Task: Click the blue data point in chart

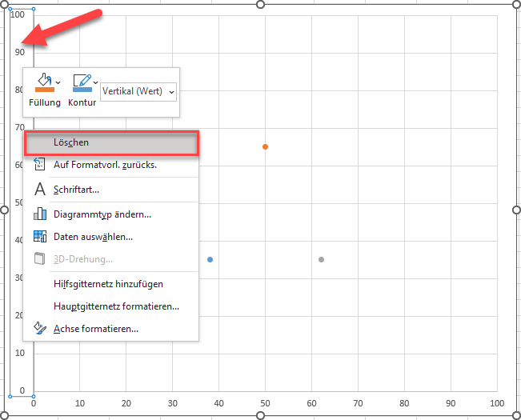Action: [x=210, y=260]
